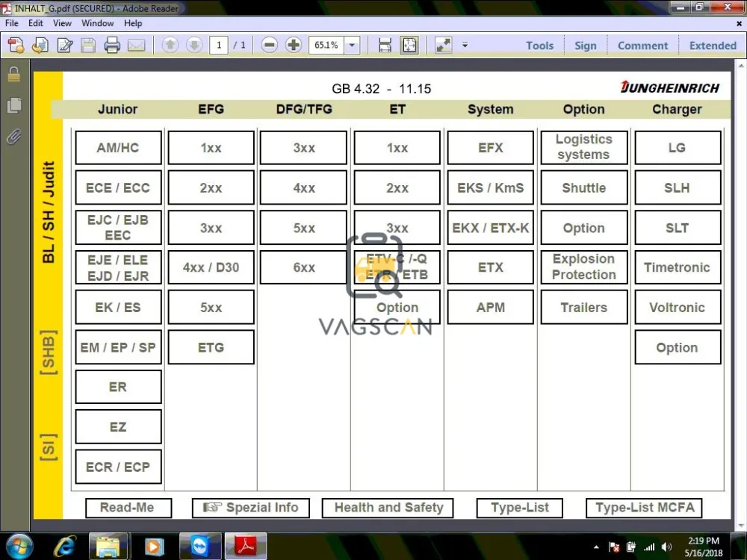Click the EM / EP / SP box
Screen dimensions: 747x560
tap(118, 347)
